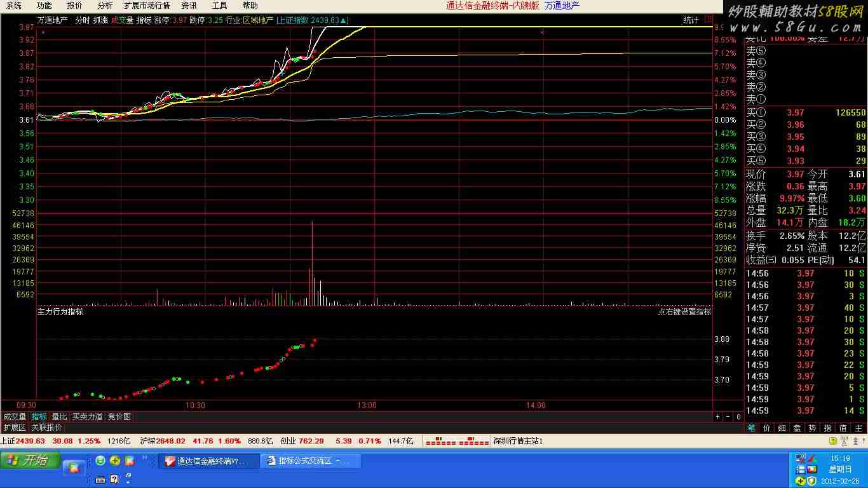This screenshot has width=868, height=488.
Task: Click the 区域地产 industry link
Action: click(x=258, y=20)
